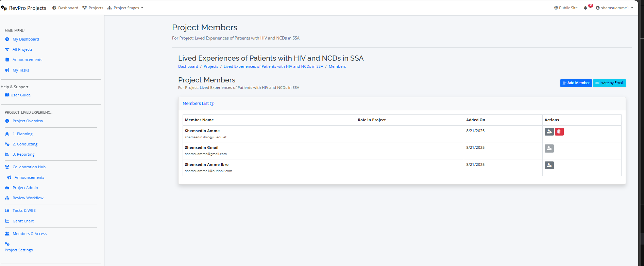Click the megaphone icon beside My Tasks

tap(7, 70)
